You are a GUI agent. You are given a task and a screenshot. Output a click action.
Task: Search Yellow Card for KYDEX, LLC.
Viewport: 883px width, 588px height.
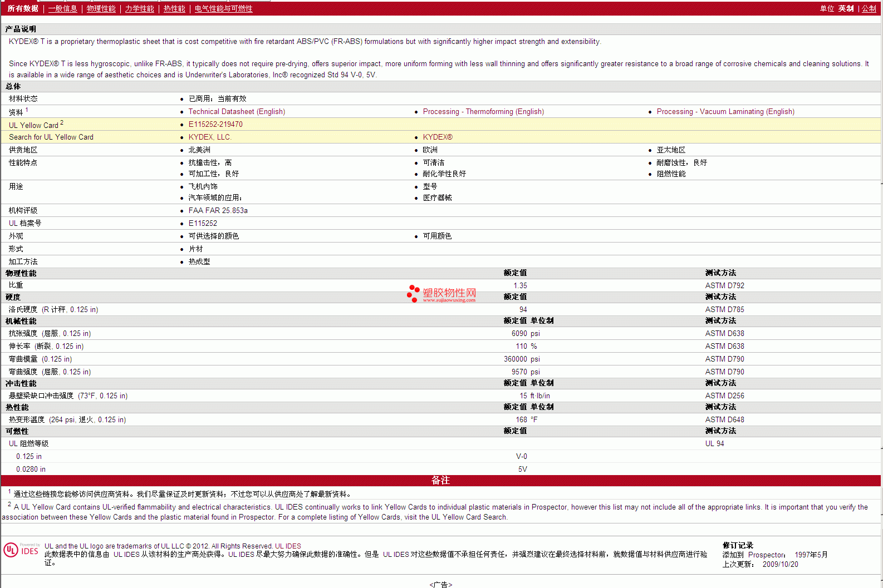tap(210, 137)
